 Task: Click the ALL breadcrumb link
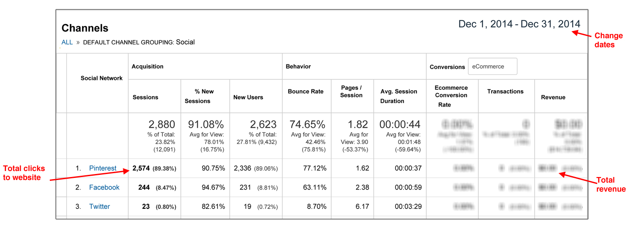67,42
